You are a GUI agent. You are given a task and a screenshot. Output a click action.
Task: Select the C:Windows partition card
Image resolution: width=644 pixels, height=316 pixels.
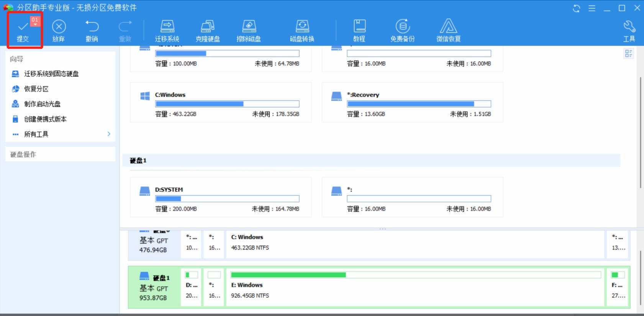pyautogui.click(x=221, y=102)
